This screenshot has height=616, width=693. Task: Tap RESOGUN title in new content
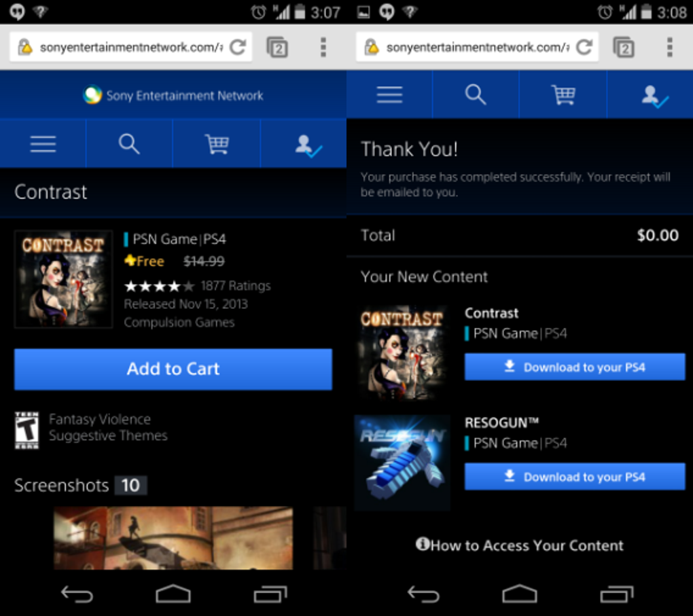point(501,423)
